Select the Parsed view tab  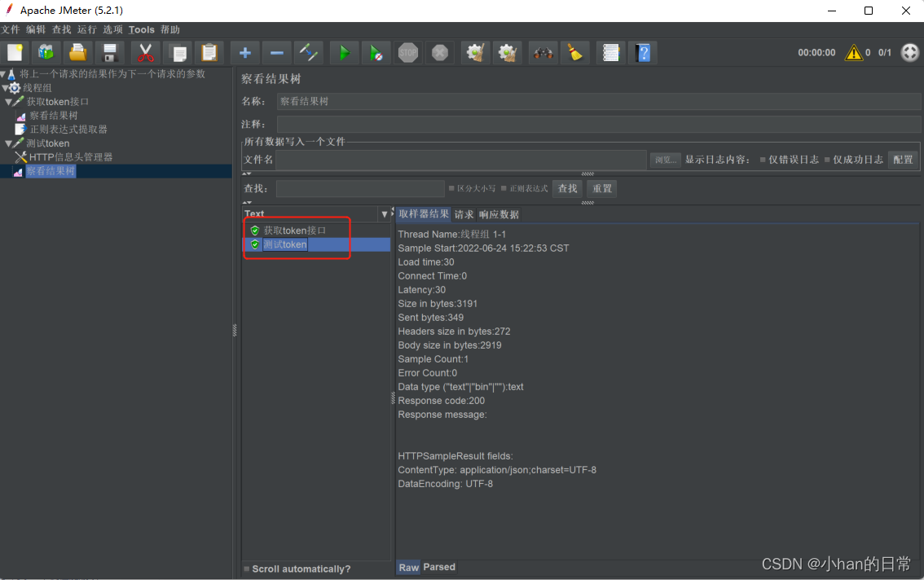(x=439, y=567)
